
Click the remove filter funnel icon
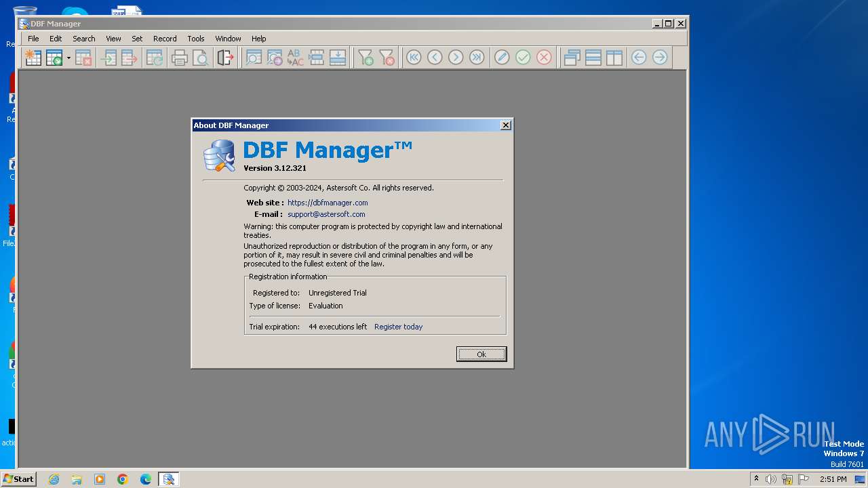tap(387, 58)
